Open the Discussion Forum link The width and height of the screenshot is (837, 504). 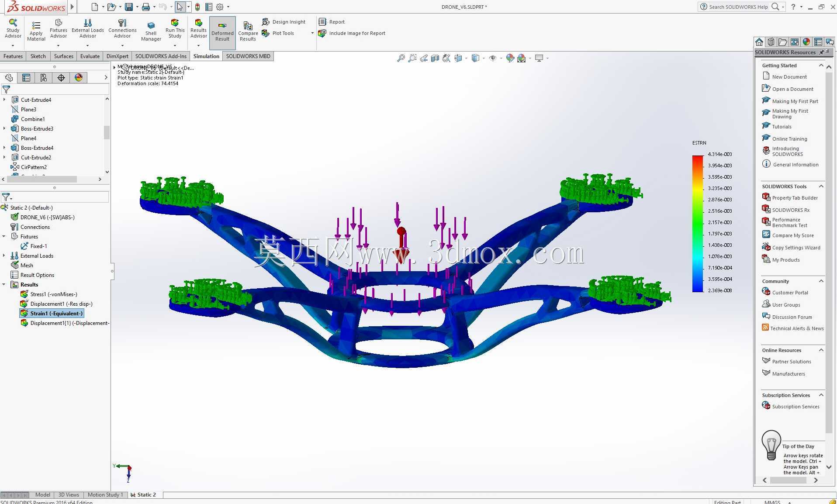click(787, 317)
